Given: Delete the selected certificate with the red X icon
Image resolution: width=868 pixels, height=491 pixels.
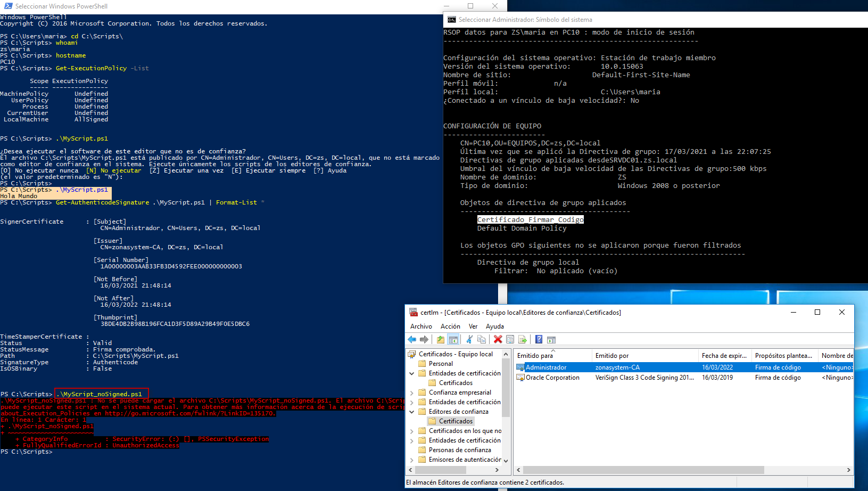Looking at the screenshot, I should (498, 339).
